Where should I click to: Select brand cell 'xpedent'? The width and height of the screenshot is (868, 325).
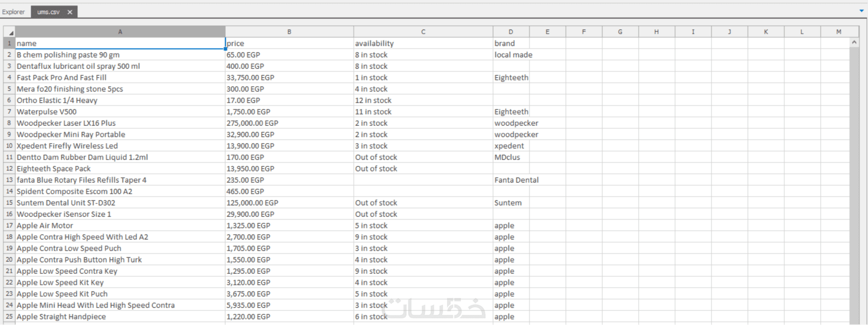point(511,146)
